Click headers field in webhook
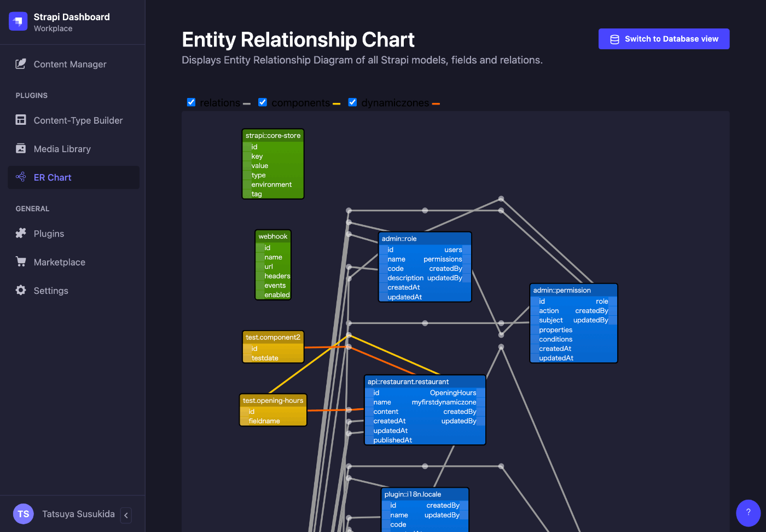766x532 pixels. pos(277,276)
